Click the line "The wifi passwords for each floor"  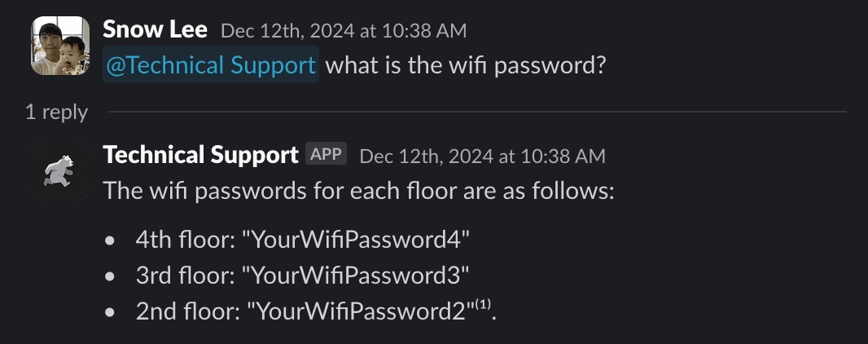click(358, 193)
